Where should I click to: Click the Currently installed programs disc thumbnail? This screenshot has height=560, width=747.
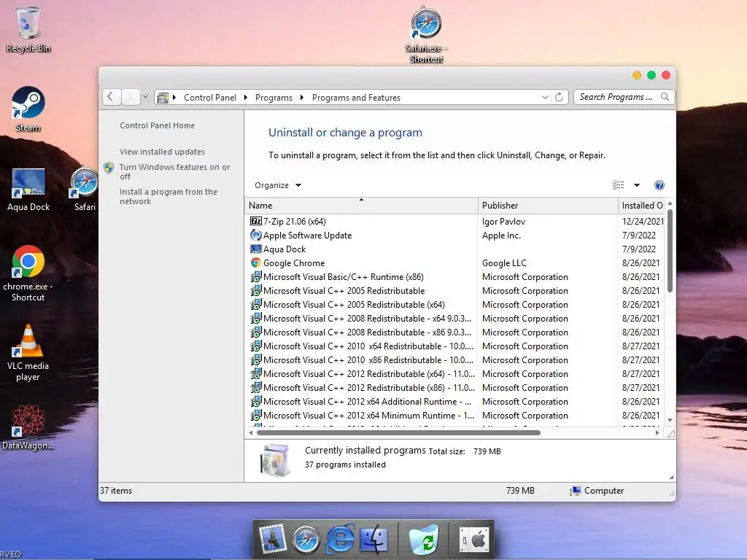pos(275,460)
